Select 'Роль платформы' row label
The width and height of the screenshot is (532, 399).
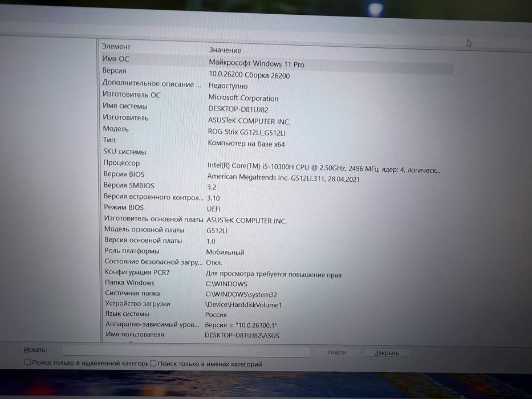point(132,251)
